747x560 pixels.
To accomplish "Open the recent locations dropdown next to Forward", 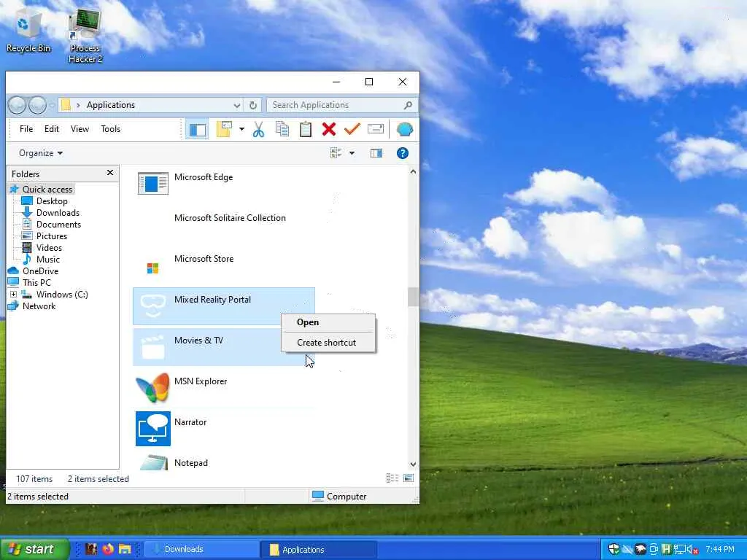I will 52,105.
